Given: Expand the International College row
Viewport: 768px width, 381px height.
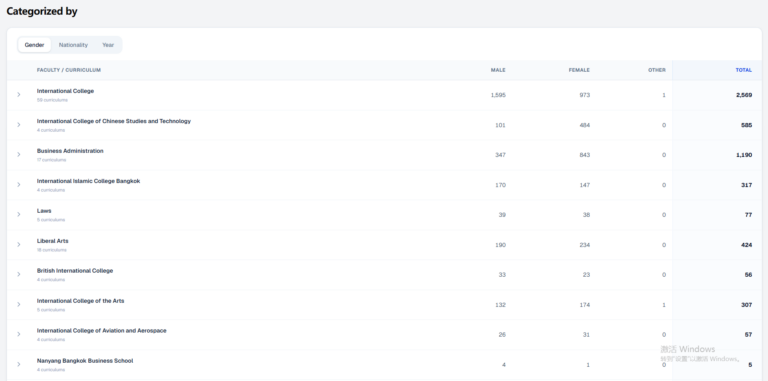Looking at the screenshot, I should click(x=19, y=95).
